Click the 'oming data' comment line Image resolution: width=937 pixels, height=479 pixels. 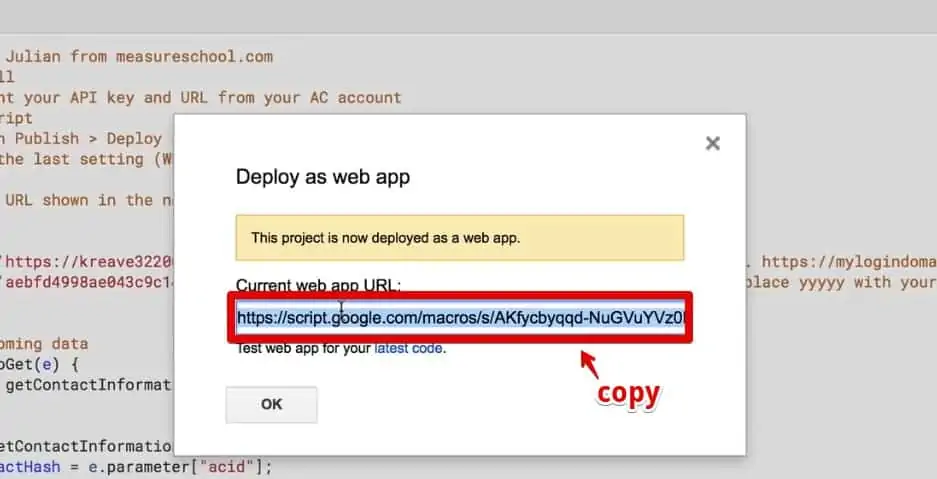click(x=44, y=344)
